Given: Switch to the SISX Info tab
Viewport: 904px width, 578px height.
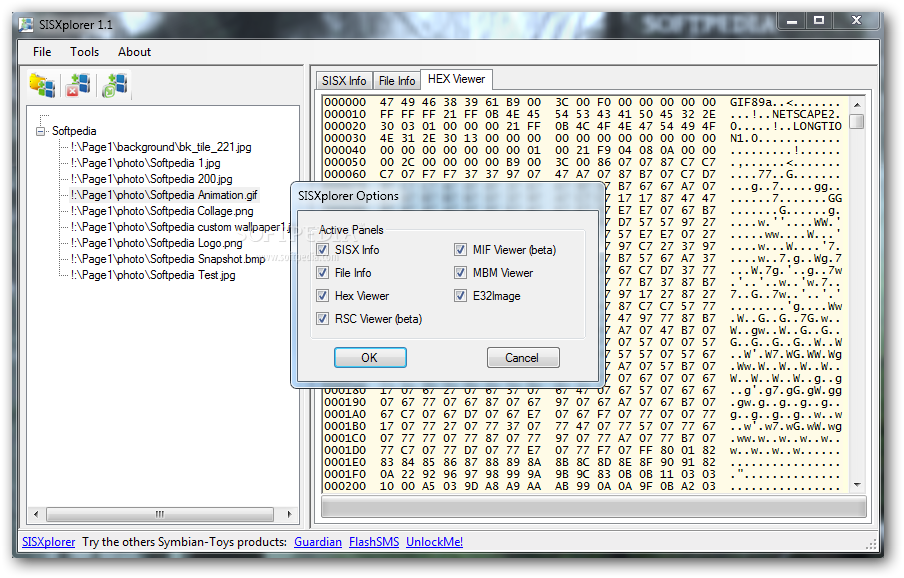Looking at the screenshot, I should pos(344,81).
